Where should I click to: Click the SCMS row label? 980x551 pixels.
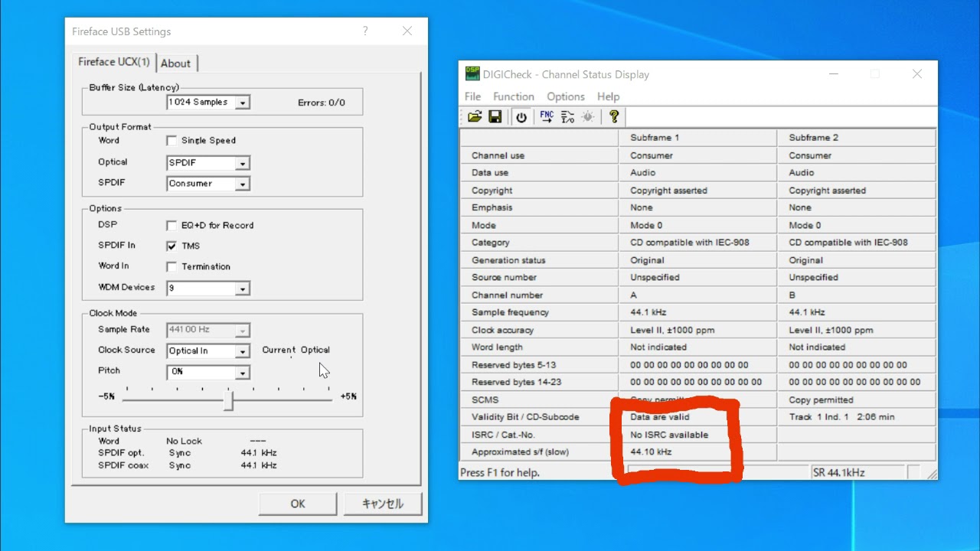[485, 399]
